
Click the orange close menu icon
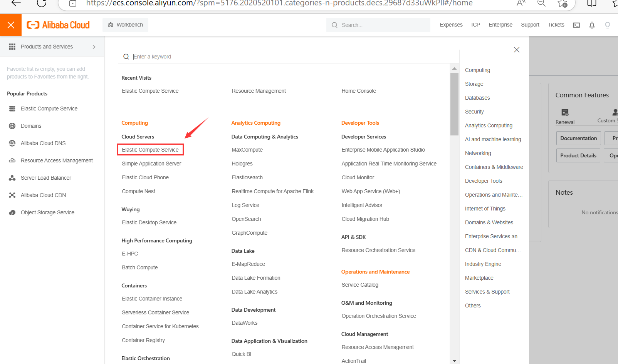(x=11, y=25)
